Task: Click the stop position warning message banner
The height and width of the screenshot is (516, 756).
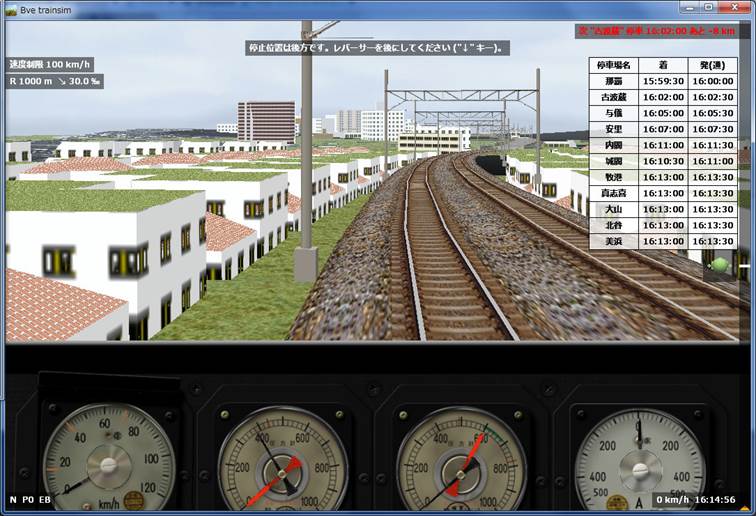Action: (378, 47)
